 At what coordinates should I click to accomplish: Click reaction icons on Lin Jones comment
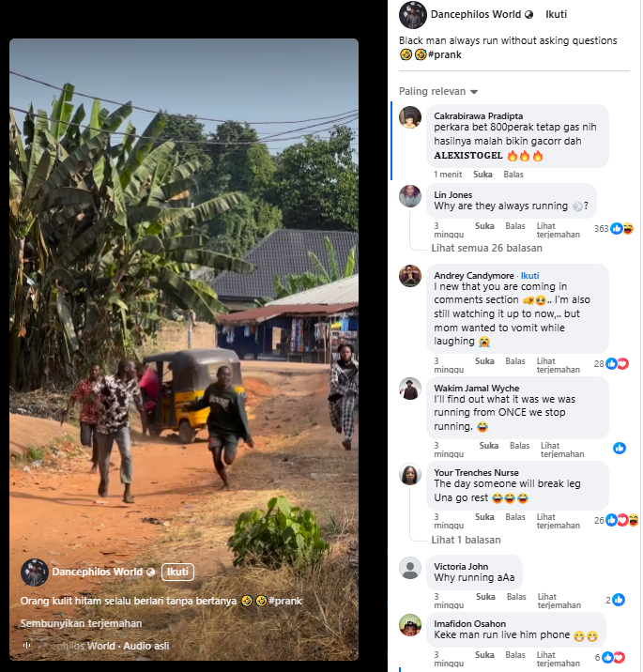622,229
